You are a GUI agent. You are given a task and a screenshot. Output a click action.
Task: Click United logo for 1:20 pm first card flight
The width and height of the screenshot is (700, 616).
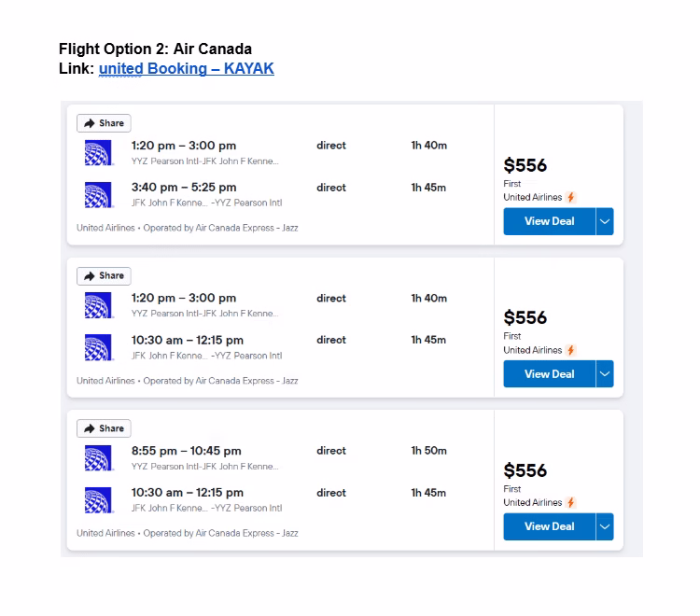(98, 153)
